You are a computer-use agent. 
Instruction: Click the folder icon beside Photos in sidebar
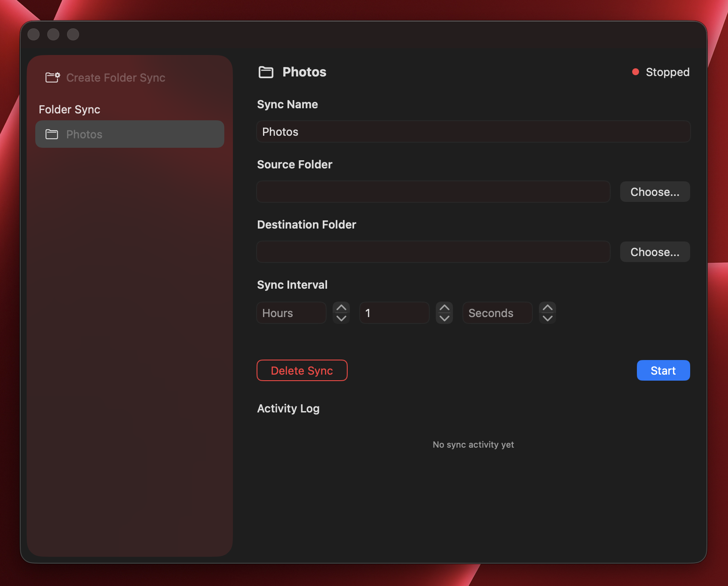coord(52,134)
